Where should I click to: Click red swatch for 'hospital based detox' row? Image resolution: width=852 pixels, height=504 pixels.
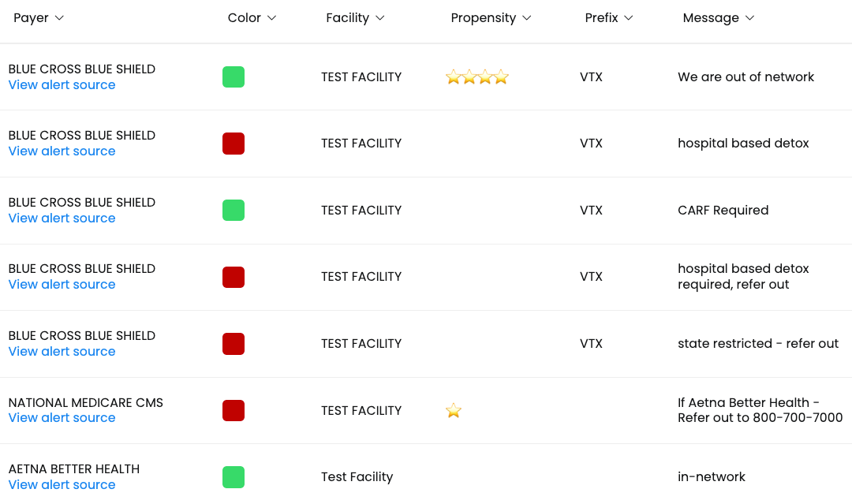[x=234, y=144]
